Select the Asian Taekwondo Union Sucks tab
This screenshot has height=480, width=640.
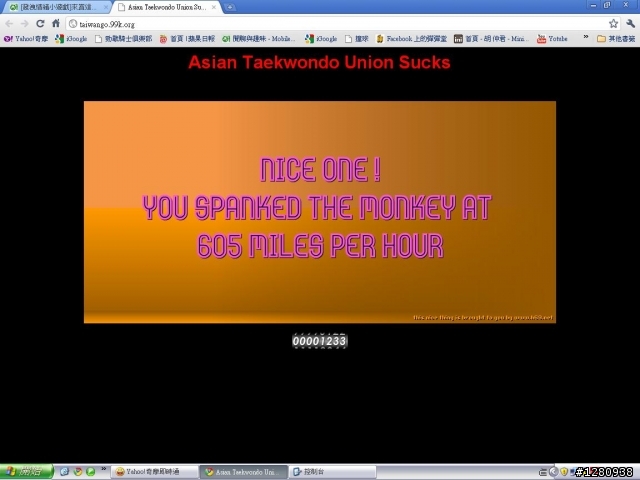click(x=167, y=7)
